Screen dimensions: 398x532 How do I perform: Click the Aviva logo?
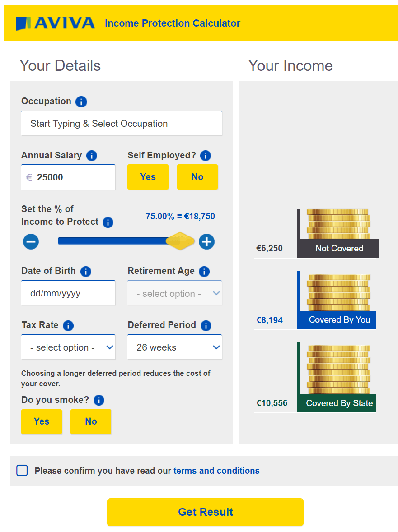pyautogui.click(x=56, y=23)
